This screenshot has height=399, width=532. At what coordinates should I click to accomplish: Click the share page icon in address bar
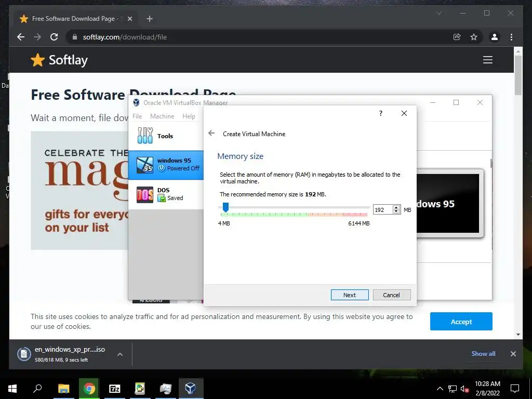pyautogui.click(x=457, y=37)
